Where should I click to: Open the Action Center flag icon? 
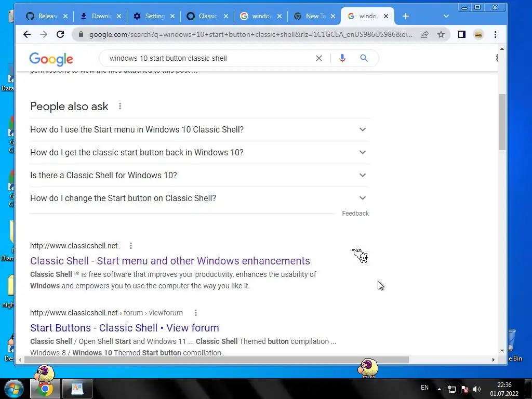pos(464,389)
